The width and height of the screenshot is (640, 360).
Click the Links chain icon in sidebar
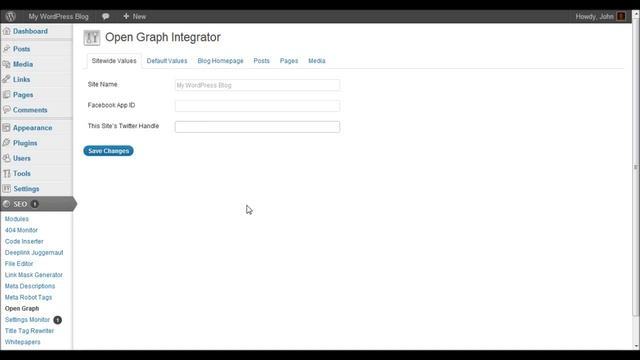point(7,79)
